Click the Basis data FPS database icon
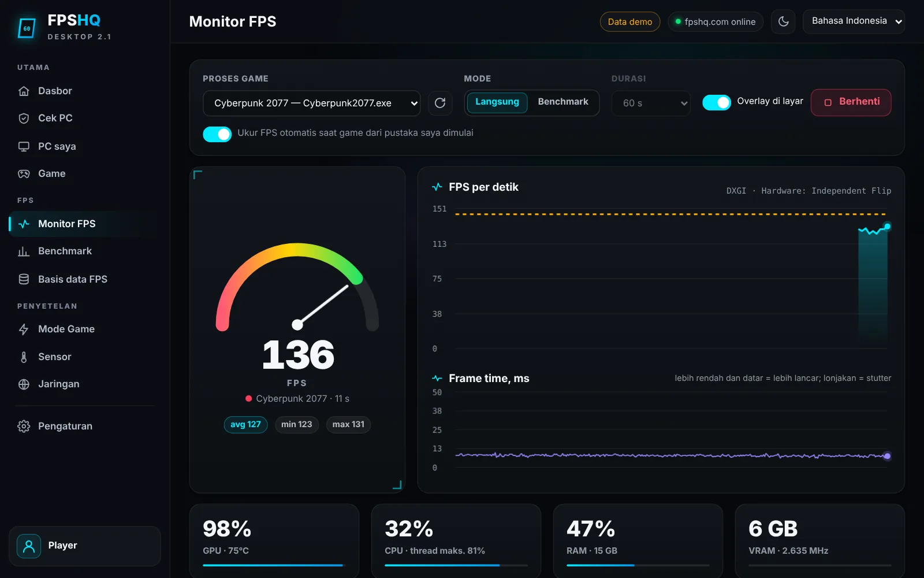924x578 pixels. (24, 279)
